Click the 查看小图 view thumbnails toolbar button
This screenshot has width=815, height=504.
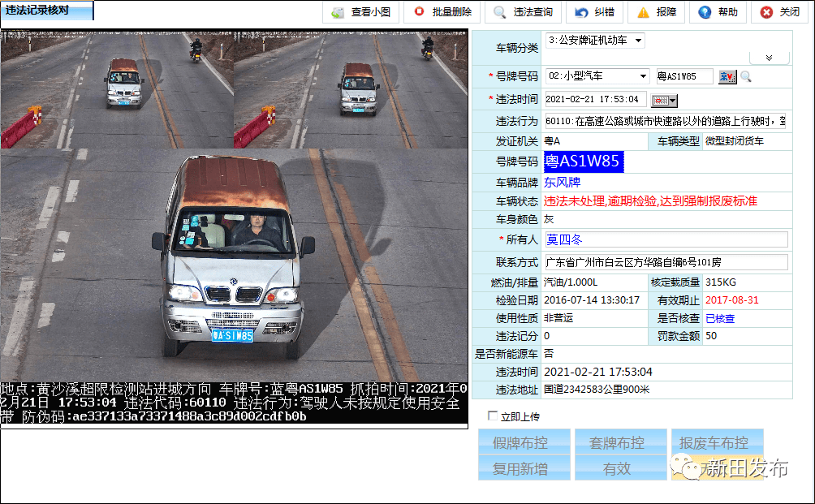click(x=361, y=12)
